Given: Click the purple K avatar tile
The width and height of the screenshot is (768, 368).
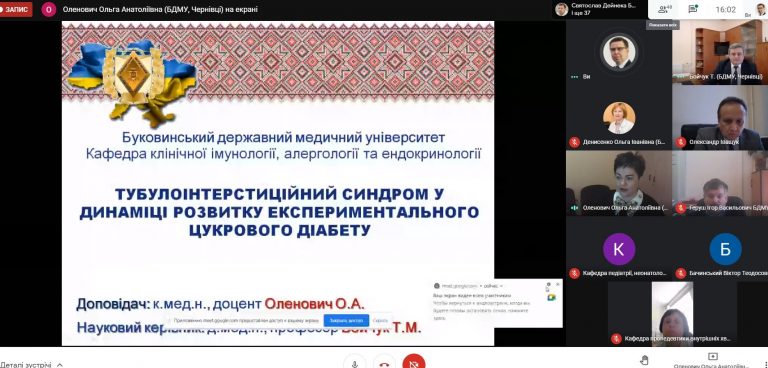Looking at the screenshot, I should click(x=619, y=249).
